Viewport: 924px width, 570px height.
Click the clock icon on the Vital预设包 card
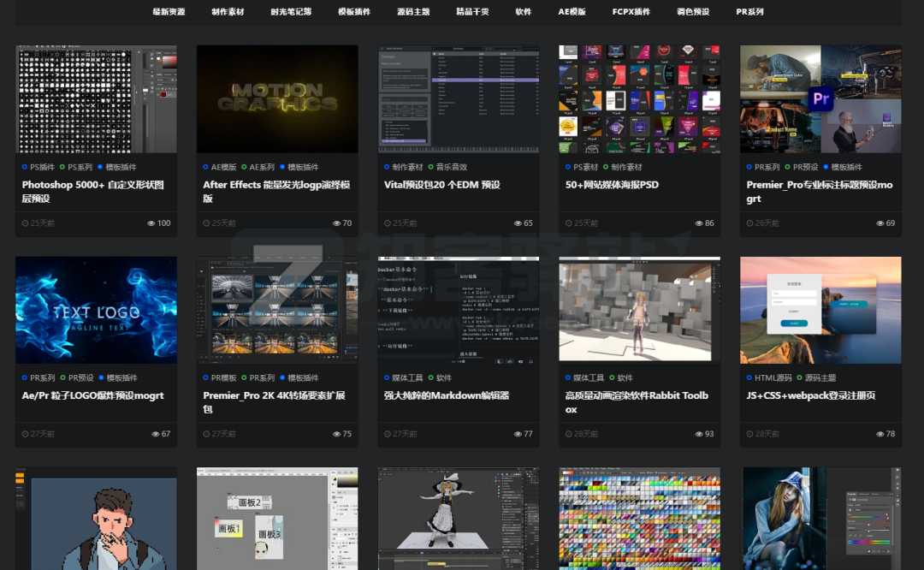[388, 223]
